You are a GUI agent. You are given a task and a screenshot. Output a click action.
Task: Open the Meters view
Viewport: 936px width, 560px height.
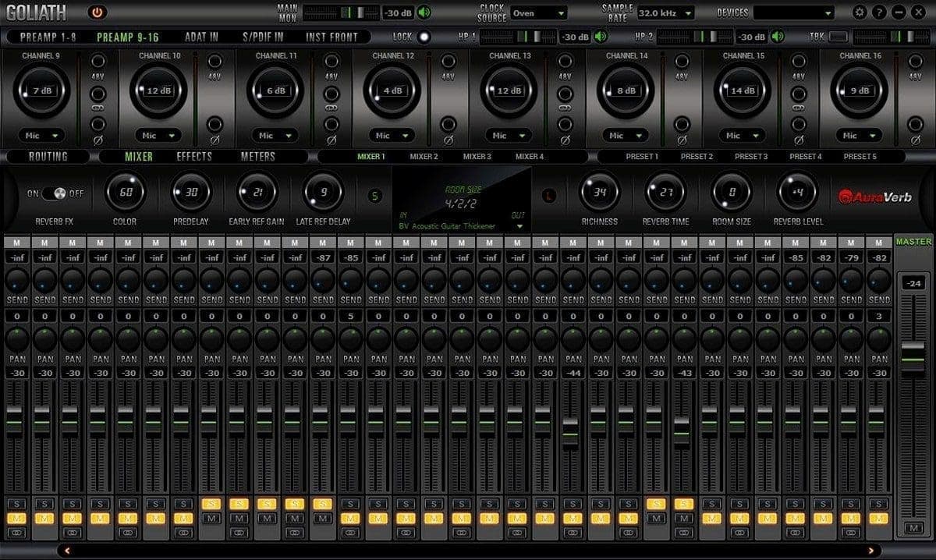258,156
